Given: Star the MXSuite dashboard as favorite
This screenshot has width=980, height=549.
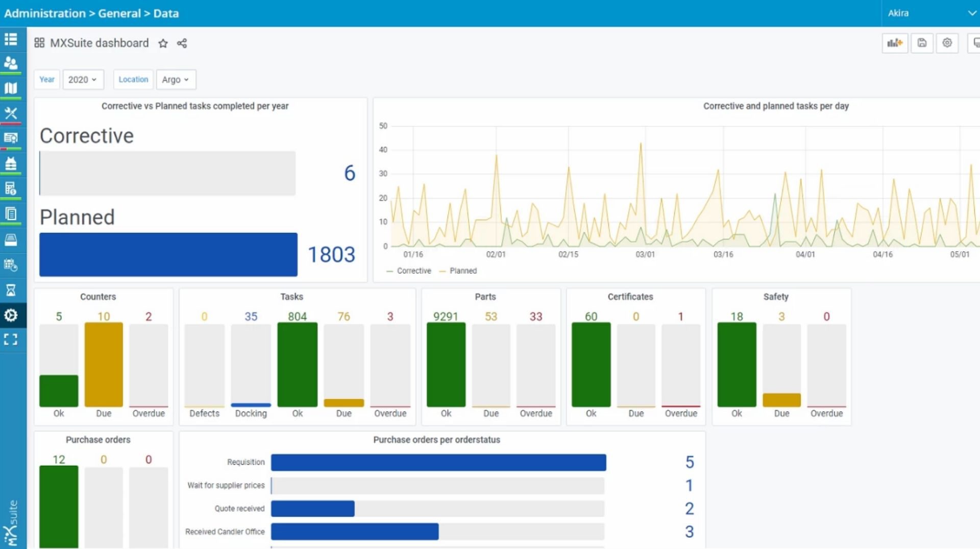Looking at the screenshot, I should [163, 43].
